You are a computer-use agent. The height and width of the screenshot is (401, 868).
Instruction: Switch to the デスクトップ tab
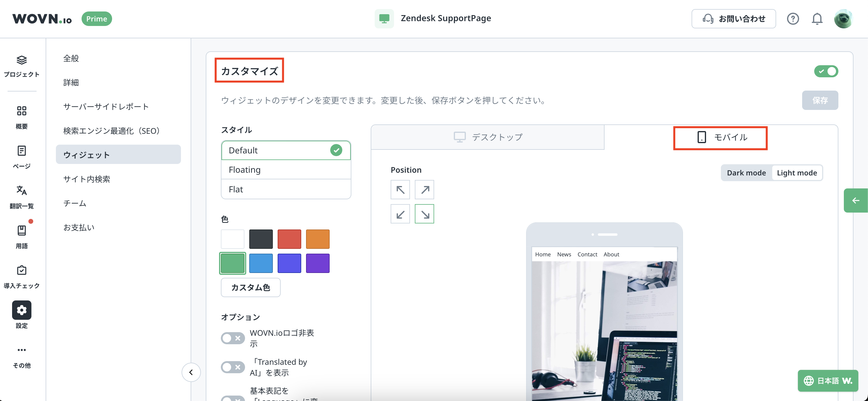coord(488,137)
